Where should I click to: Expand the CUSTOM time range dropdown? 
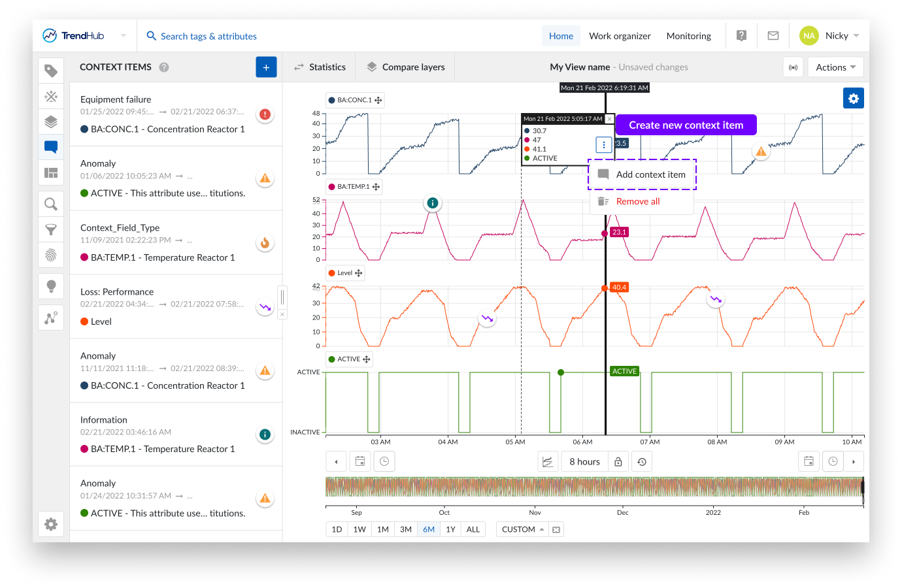522,529
